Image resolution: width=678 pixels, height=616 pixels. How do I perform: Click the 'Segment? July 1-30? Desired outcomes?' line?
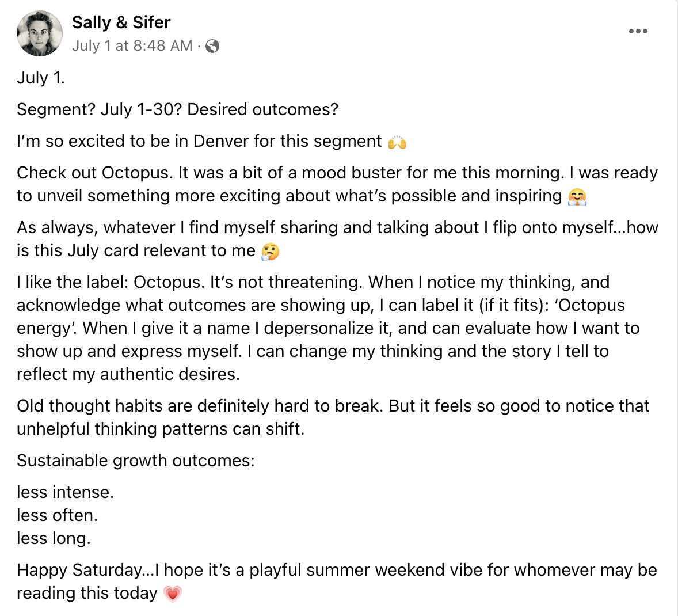pos(177,109)
